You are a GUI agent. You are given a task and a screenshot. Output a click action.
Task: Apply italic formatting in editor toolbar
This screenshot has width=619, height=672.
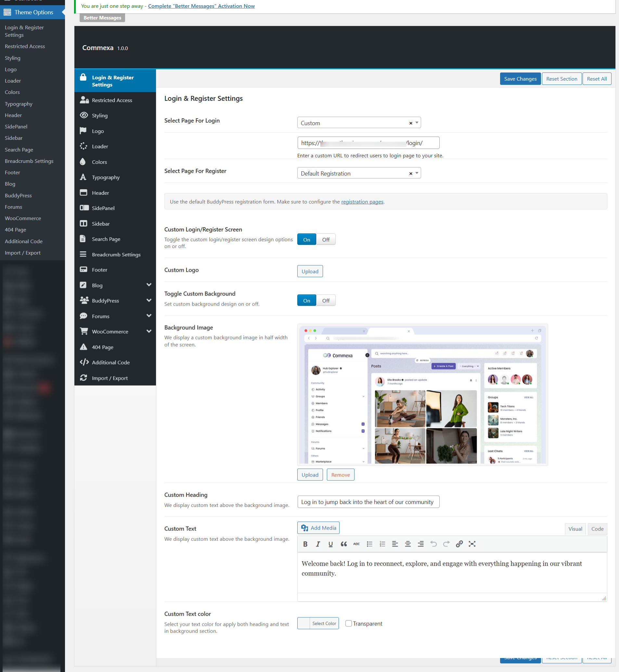[x=318, y=544]
